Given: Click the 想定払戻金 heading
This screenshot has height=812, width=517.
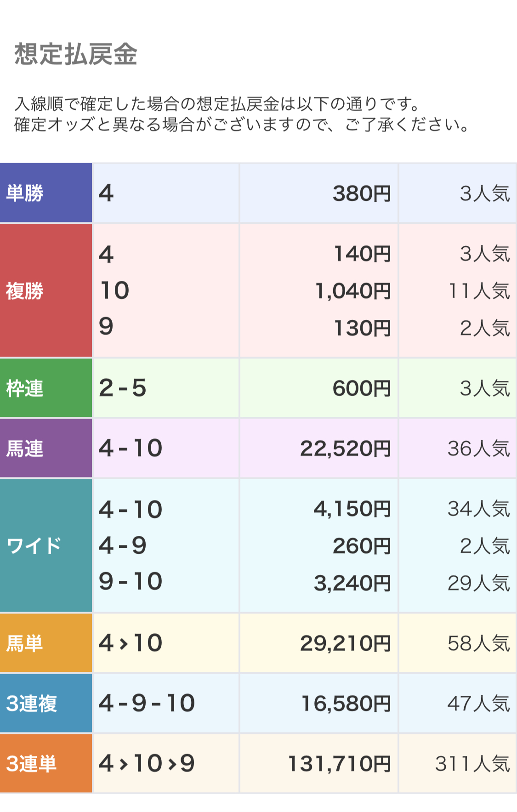Looking at the screenshot, I should click(76, 54).
